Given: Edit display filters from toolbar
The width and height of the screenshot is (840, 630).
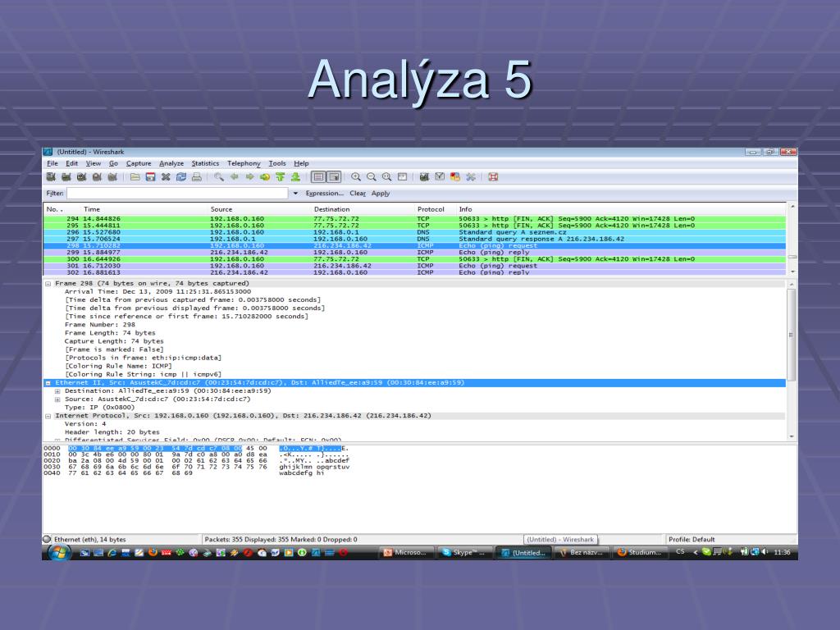Looking at the screenshot, I should 440,177.
